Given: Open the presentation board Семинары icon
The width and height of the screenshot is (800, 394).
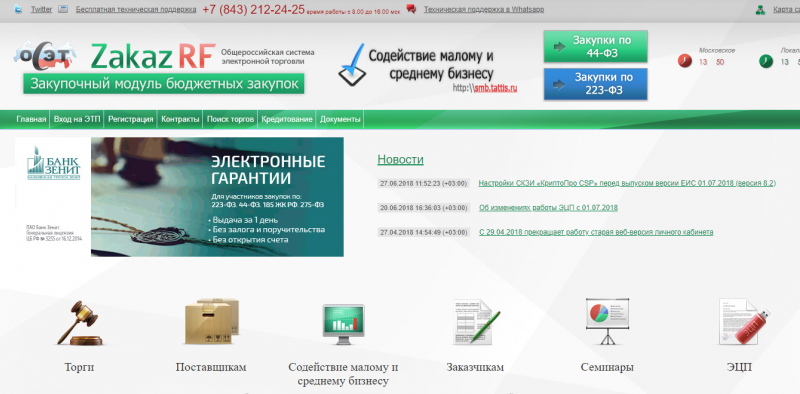Looking at the screenshot, I should pos(607,322).
